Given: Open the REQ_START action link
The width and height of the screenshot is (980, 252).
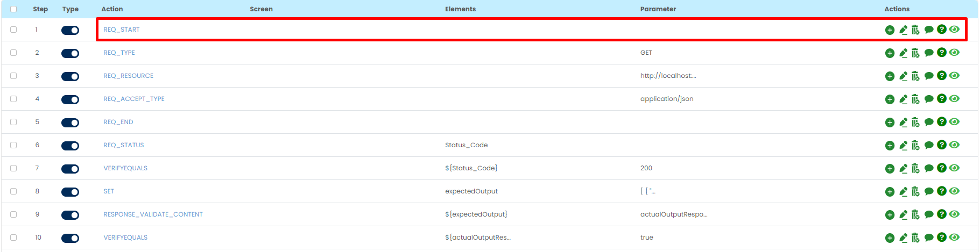Looking at the screenshot, I should pyautogui.click(x=122, y=30).
